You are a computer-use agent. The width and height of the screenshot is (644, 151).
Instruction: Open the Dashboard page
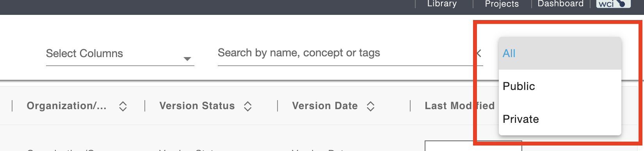560,4
